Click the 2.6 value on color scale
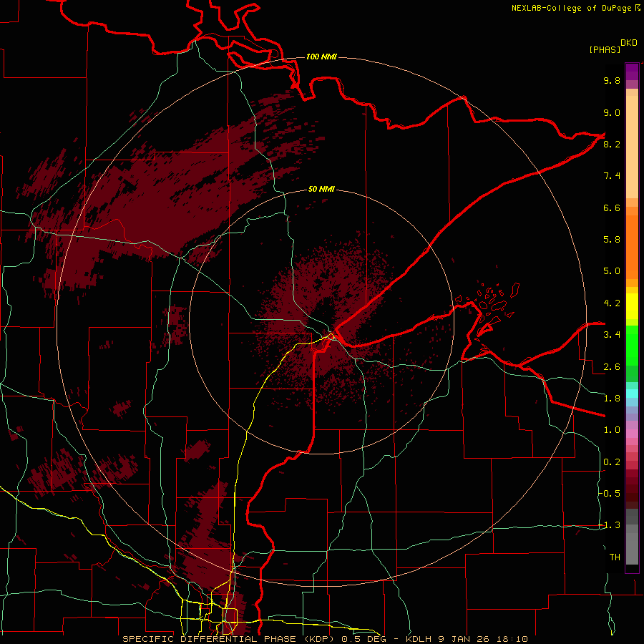 pyautogui.click(x=612, y=367)
